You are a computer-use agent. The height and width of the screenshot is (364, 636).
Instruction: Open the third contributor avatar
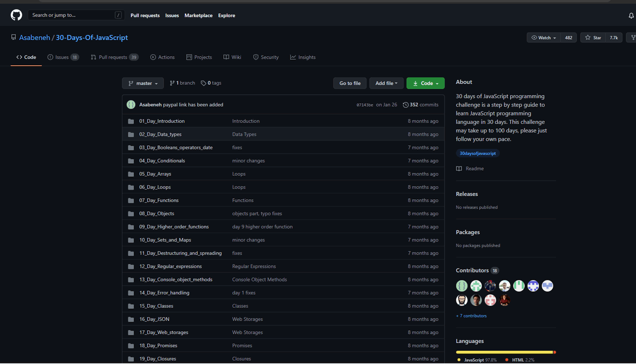tap(490, 286)
